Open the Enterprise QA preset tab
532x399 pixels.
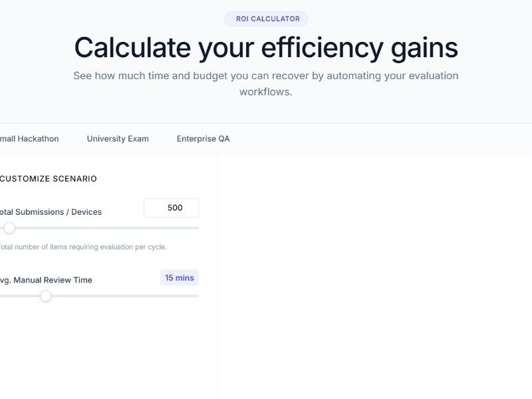point(203,139)
